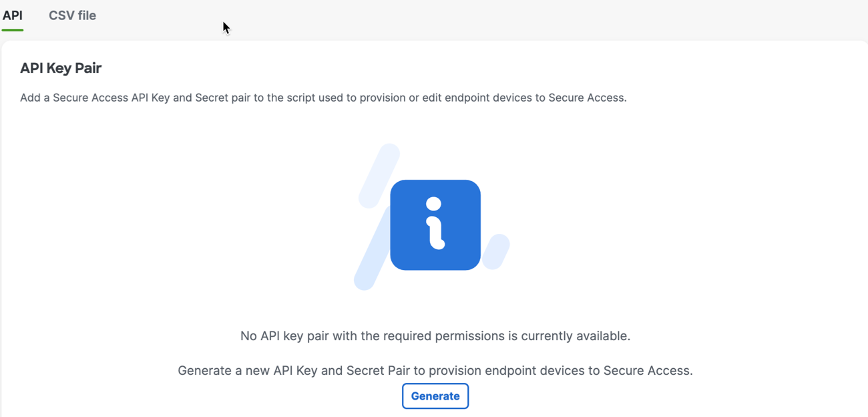Viewport: 868px width, 417px height.
Task: Click the 'No API key pair' message
Action: pos(435,335)
